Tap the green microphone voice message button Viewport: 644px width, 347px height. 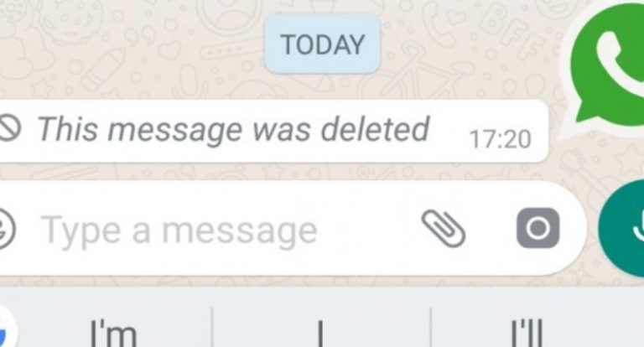pyautogui.click(x=622, y=228)
